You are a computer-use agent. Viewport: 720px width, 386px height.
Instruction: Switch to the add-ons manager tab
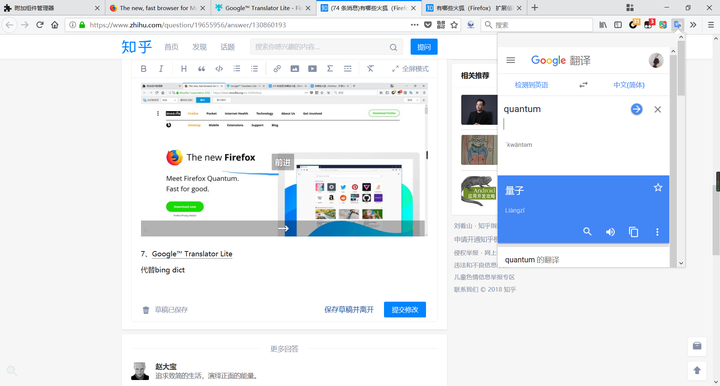51,8
